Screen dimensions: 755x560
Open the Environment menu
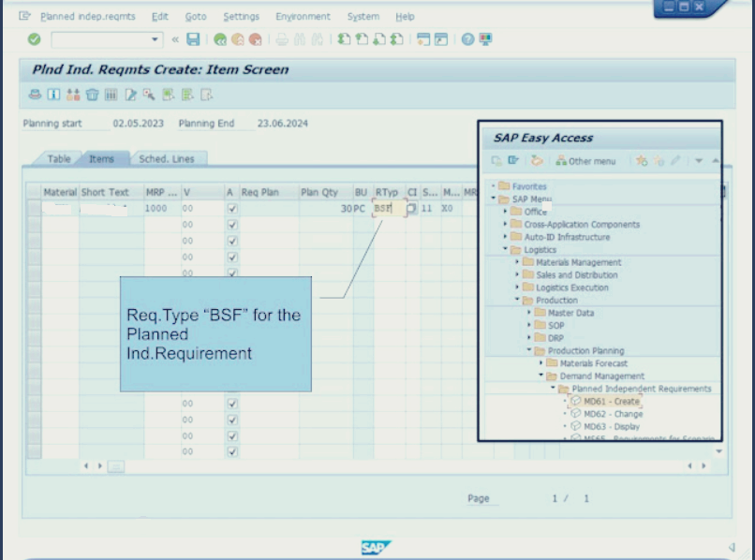tap(303, 16)
